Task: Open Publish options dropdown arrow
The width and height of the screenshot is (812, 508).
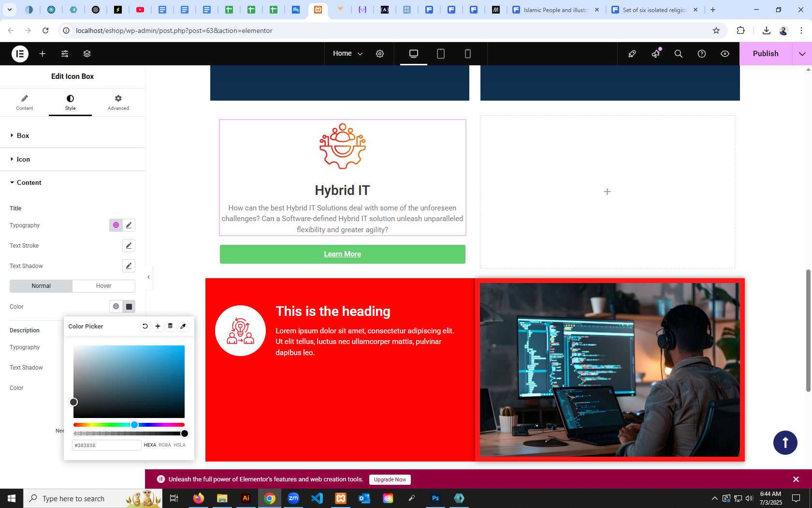Action: click(802, 54)
